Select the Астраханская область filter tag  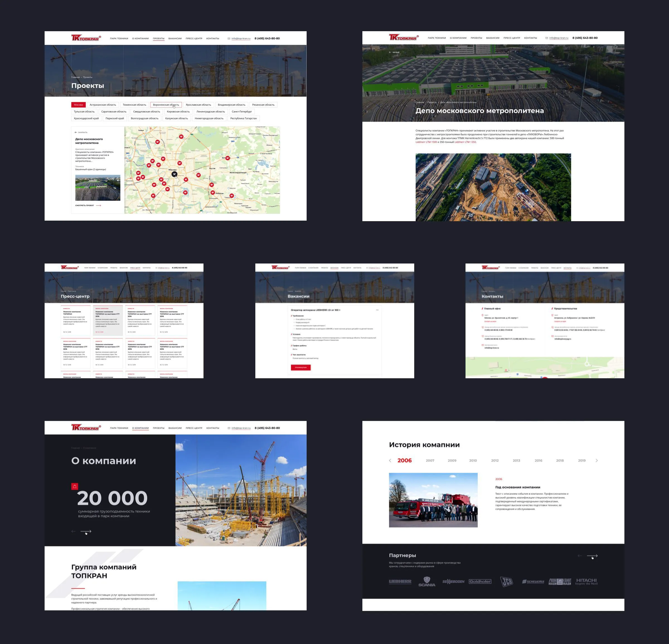(103, 105)
